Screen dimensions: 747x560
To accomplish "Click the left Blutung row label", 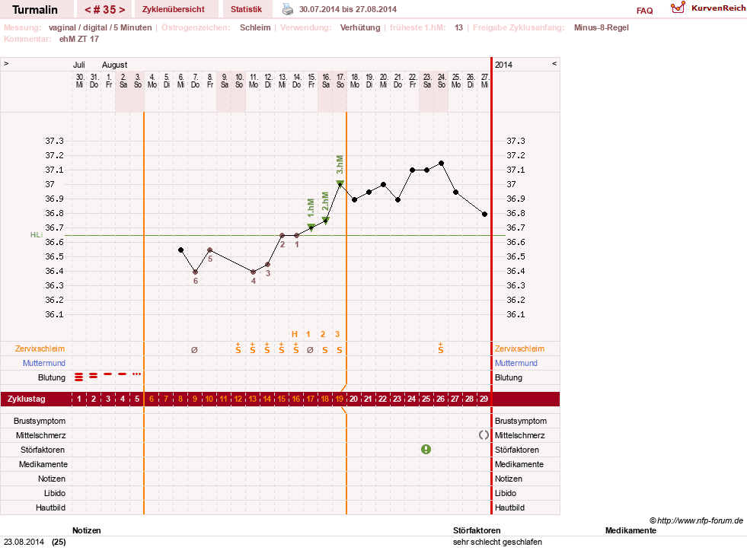I will click(52, 377).
